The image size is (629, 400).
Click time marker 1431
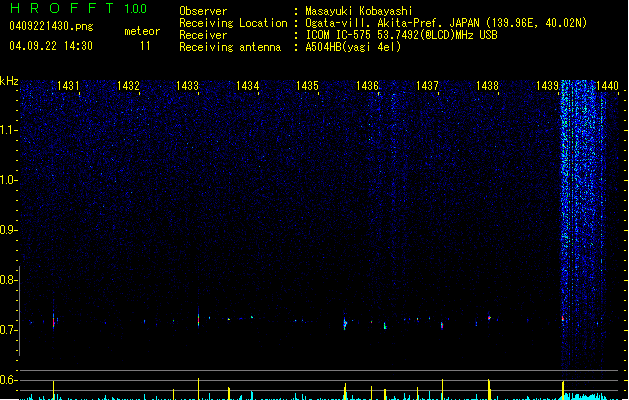pyautogui.click(x=68, y=86)
